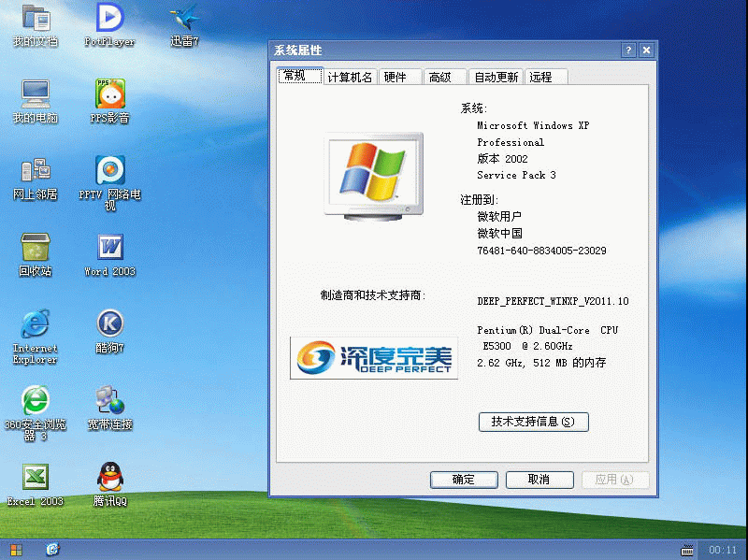Click the 制造商和技术支持商 label
The image size is (748, 560).
[x=373, y=295]
